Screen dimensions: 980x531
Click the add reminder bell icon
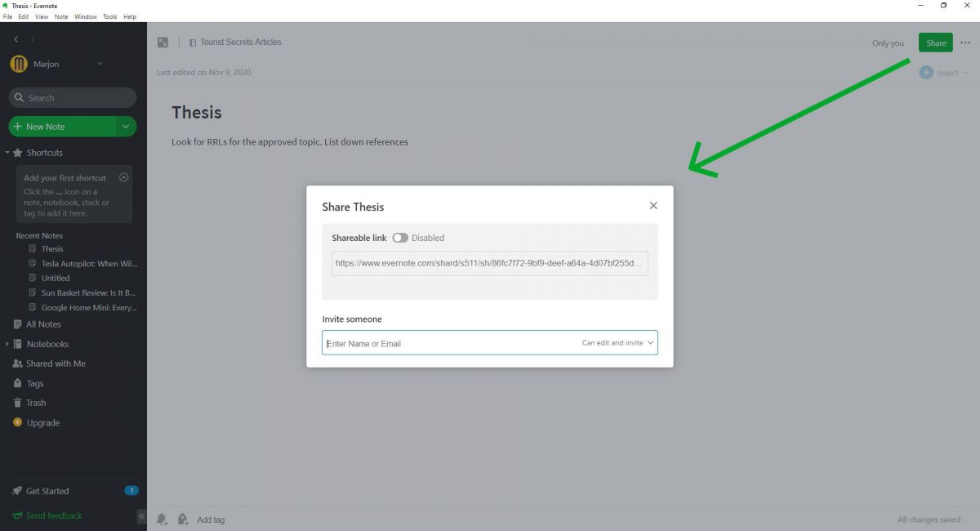pos(162,519)
